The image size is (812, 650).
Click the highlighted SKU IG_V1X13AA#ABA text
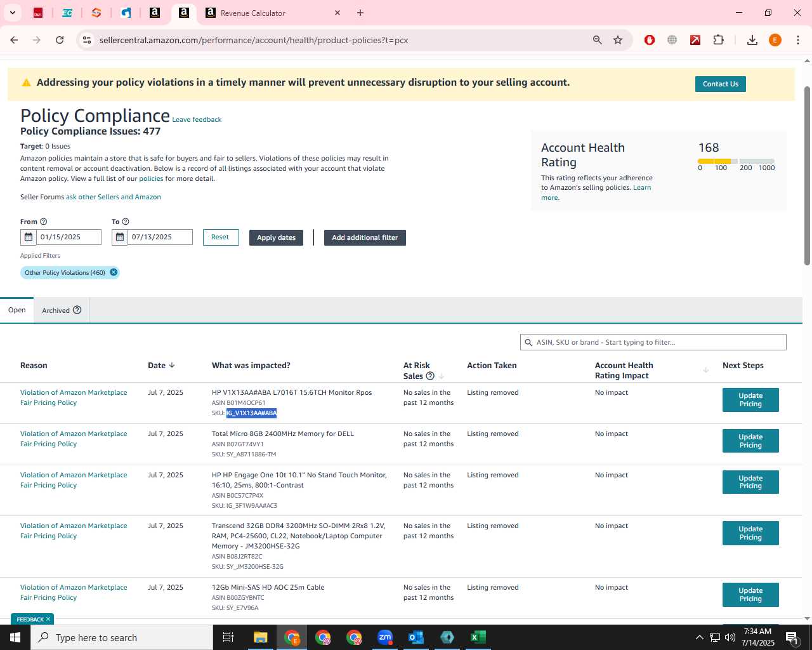pyautogui.click(x=252, y=413)
